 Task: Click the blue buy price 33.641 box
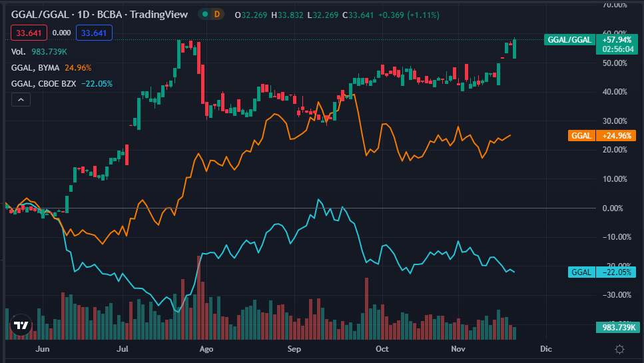click(94, 32)
